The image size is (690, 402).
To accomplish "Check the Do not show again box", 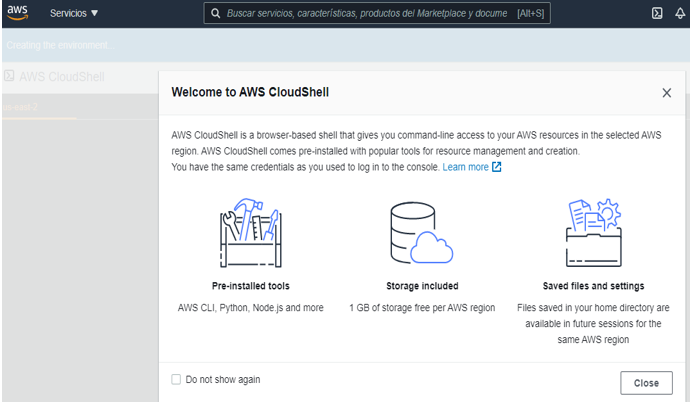I will tap(176, 379).
